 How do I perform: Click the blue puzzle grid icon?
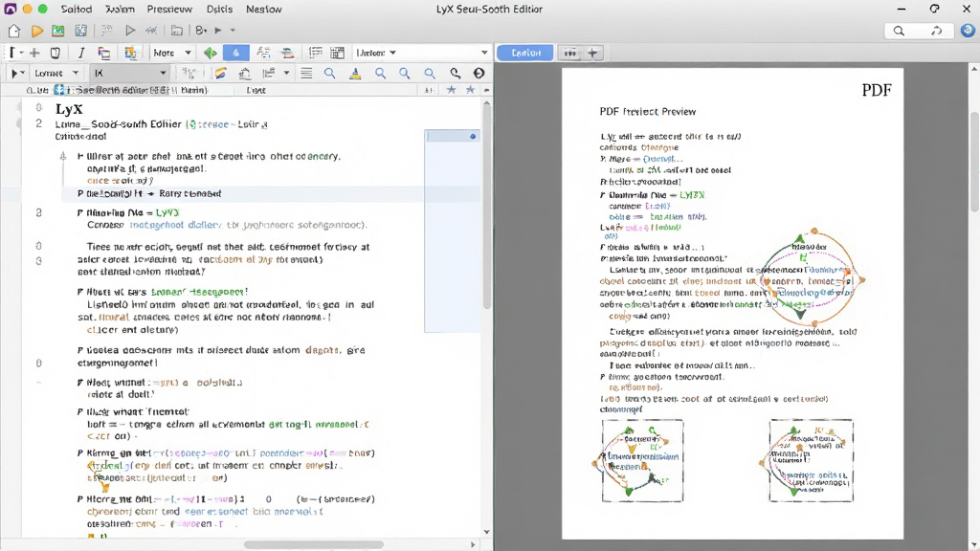80,31
